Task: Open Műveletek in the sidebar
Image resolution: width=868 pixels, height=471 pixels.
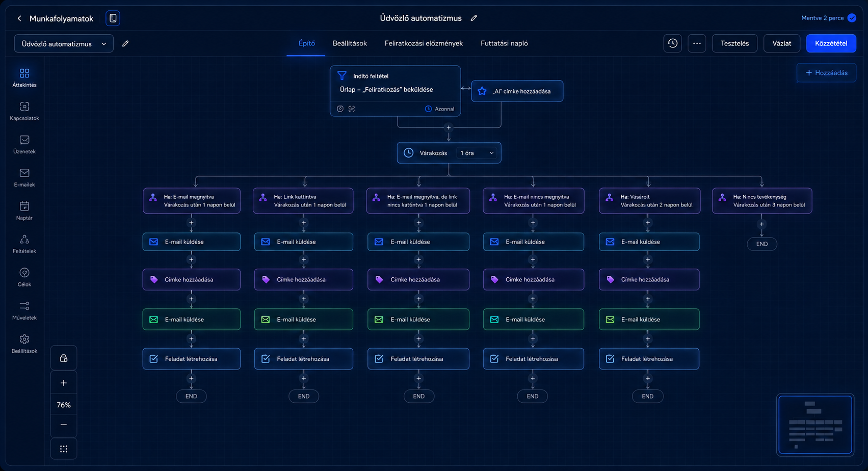Action: point(24,310)
